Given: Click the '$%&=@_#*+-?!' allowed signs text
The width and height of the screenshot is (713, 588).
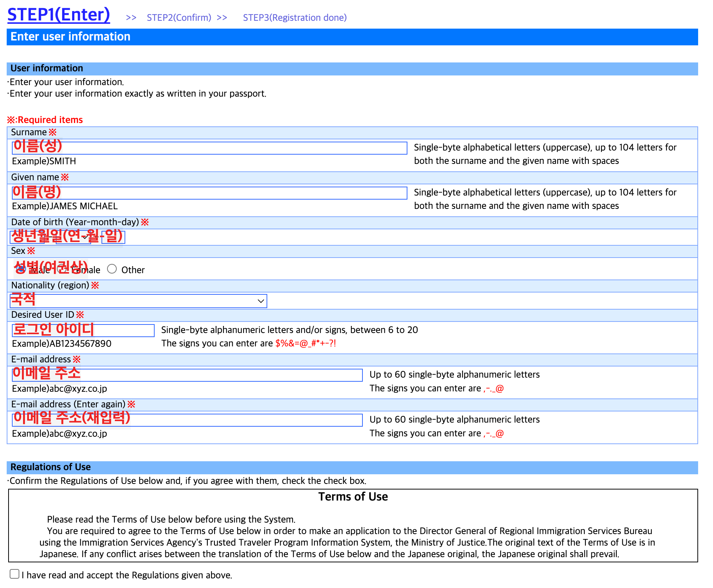Looking at the screenshot, I should tap(306, 343).
